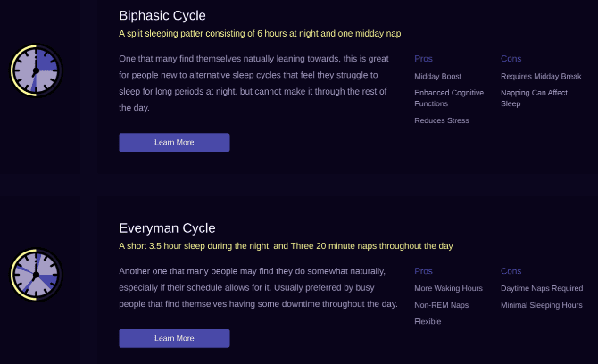Click the Everyman Cycle clock icon
Image resolution: width=598 pixels, height=364 pixels.
coord(36,275)
